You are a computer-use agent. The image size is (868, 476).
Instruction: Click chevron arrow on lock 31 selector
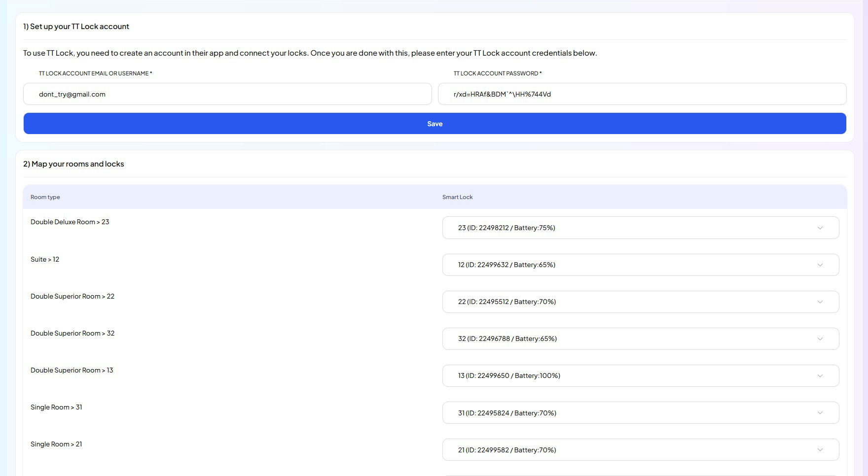820,413
